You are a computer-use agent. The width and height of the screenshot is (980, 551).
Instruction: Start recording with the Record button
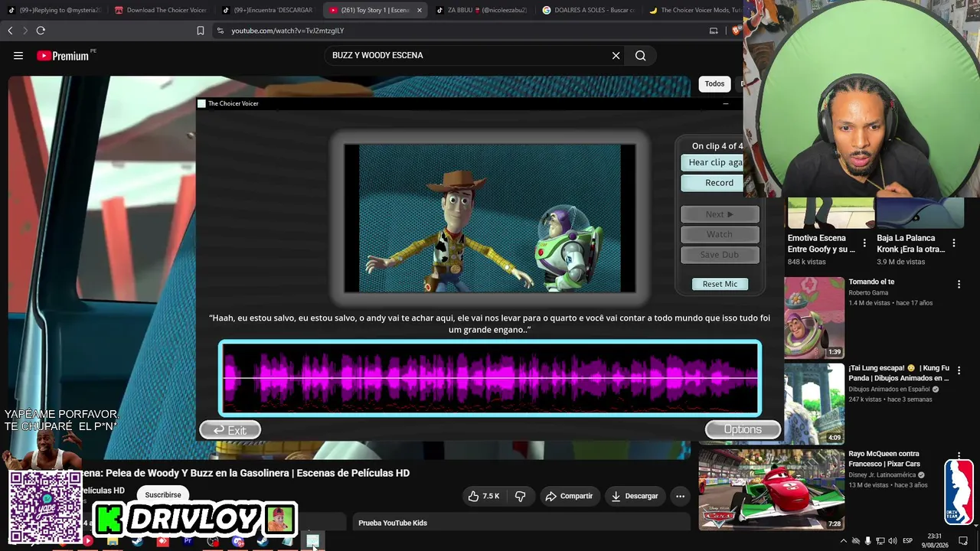coord(712,183)
